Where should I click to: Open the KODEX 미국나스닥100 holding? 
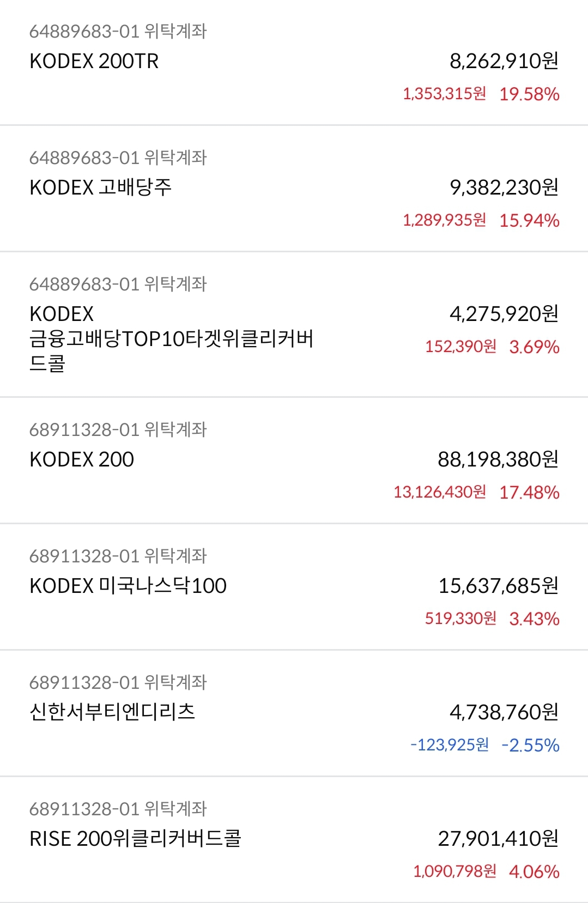click(294, 587)
